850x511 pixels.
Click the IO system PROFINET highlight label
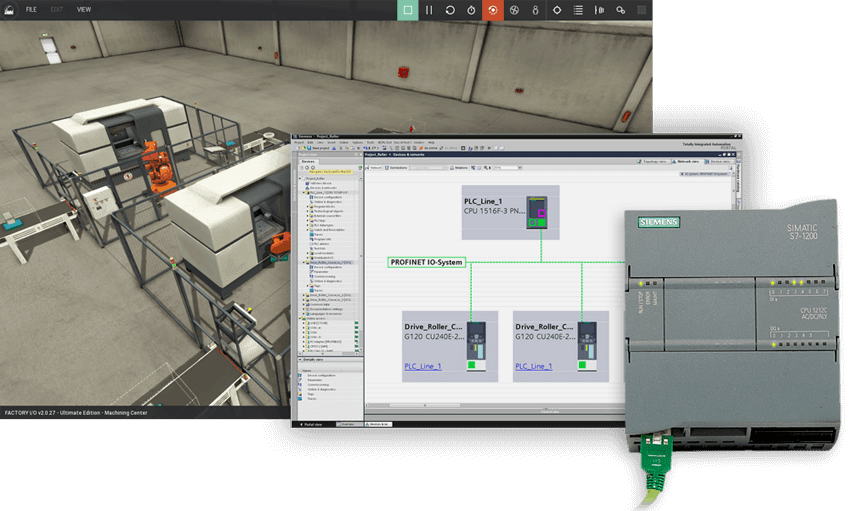pos(706,174)
